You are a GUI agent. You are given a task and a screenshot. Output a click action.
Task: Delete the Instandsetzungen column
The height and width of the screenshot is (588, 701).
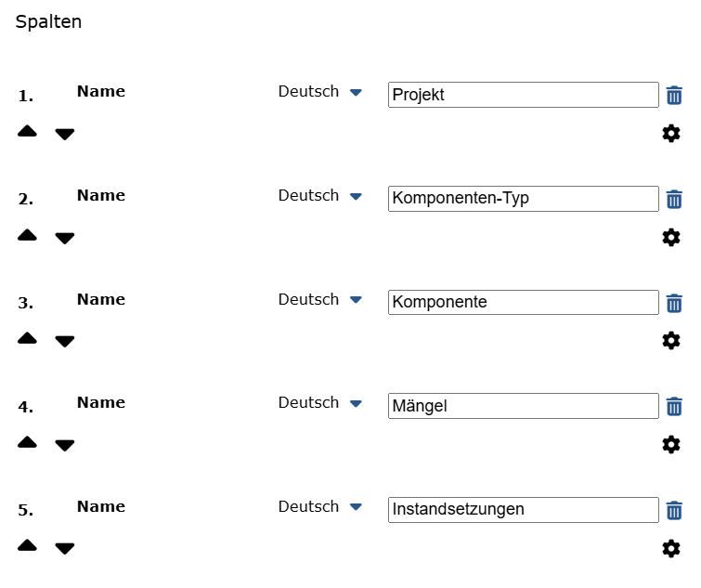tap(674, 510)
